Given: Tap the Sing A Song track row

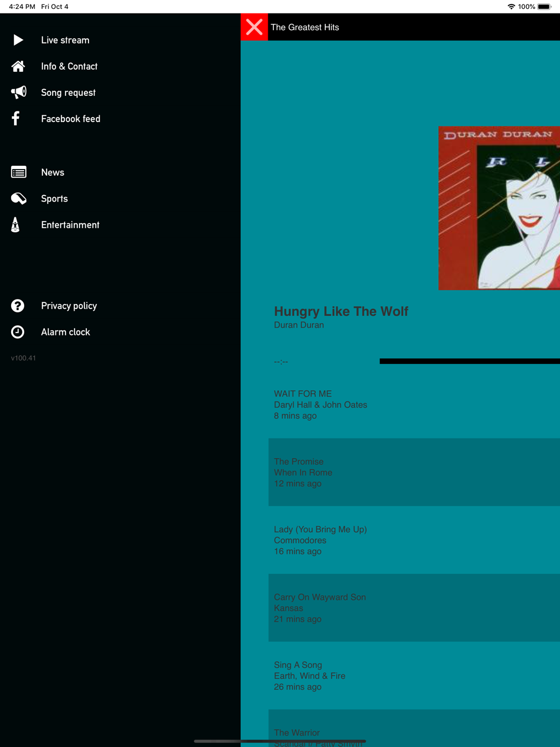Looking at the screenshot, I should pos(414,675).
